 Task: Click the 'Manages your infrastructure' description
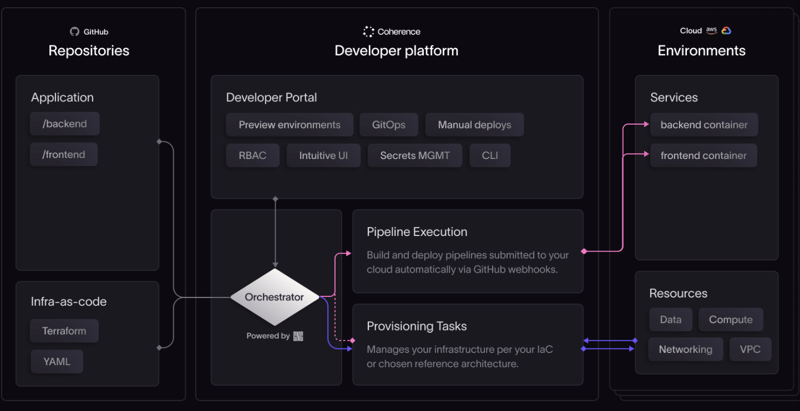(x=460, y=357)
